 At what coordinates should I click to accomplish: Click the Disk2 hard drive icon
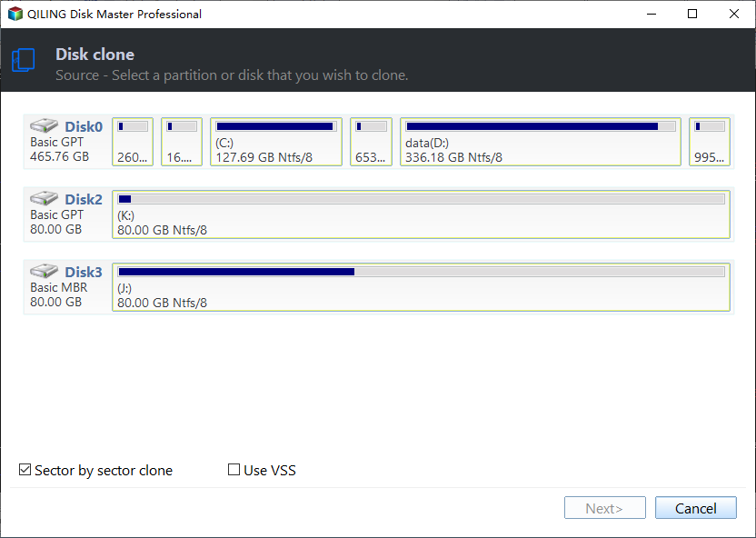coord(44,199)
